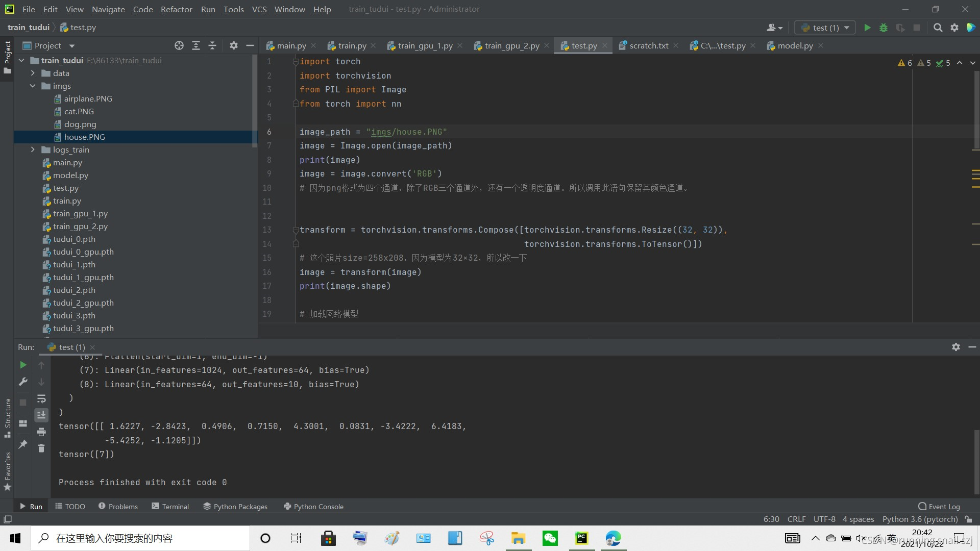
Task: Toggle pin tab in the Run panel
Action: (x=23, y=444)
